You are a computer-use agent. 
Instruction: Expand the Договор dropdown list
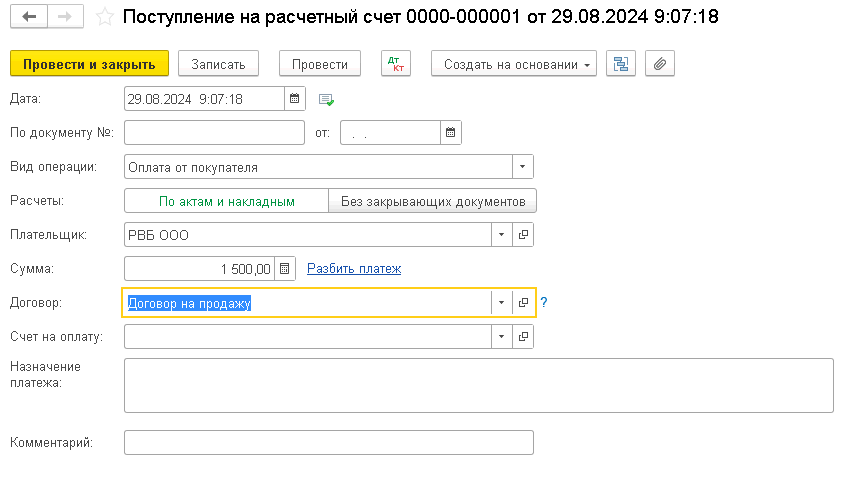click(501, 302)
